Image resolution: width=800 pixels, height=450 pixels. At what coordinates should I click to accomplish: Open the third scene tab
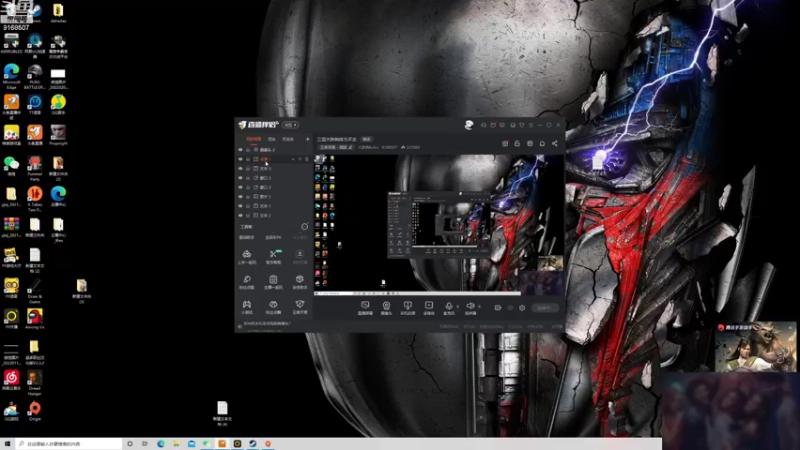click(x=288, y=139)
